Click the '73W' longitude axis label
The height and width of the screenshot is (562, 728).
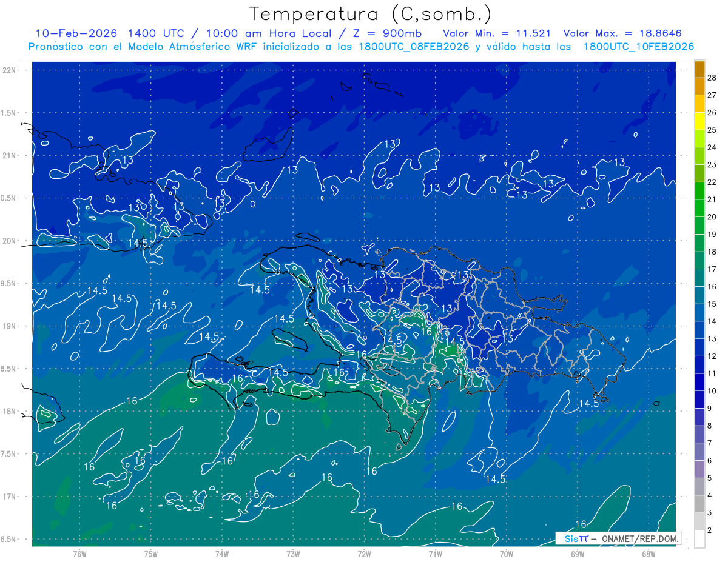coord(293,554)
